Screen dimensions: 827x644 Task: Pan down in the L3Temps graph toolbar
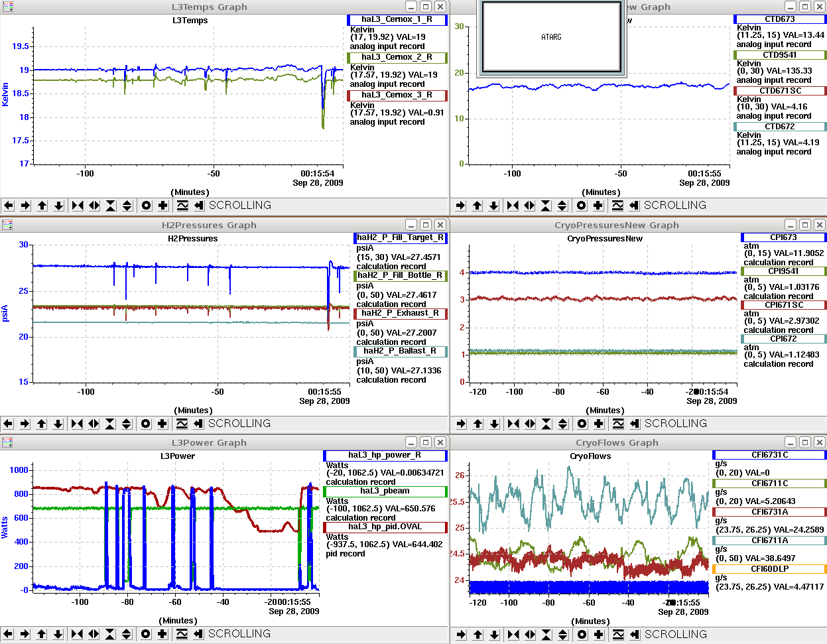58,206
